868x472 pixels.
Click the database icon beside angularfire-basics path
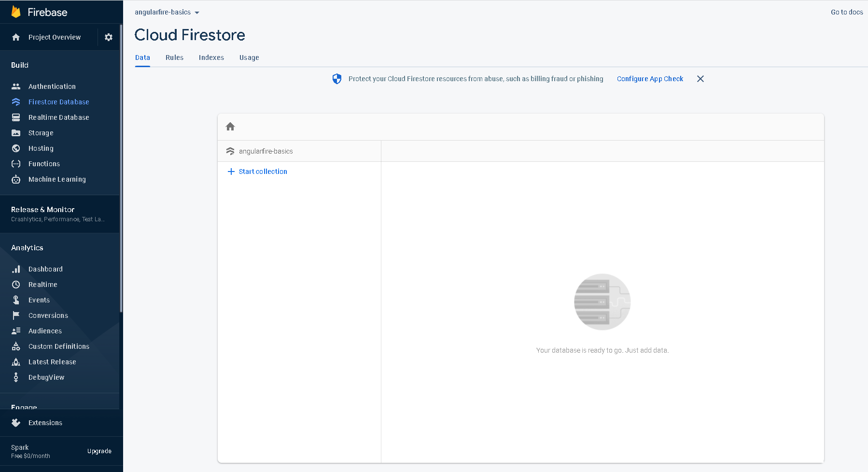coord(230,151)
